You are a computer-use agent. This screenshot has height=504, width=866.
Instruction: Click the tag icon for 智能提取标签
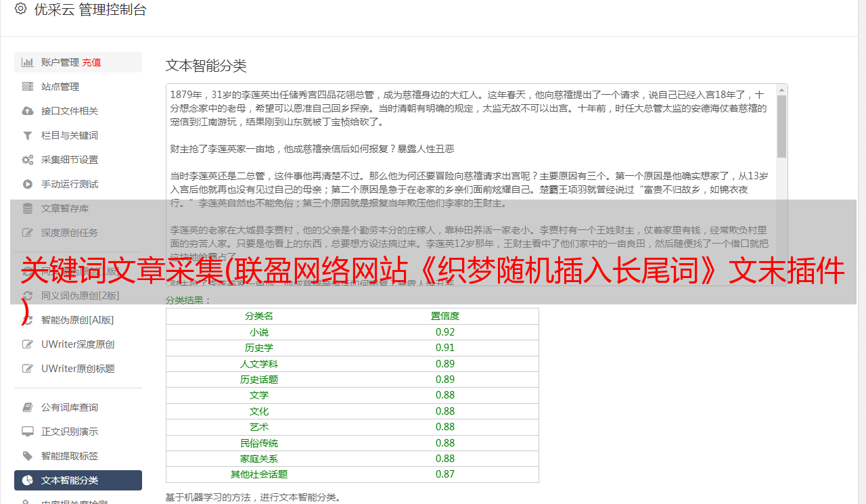28,456
